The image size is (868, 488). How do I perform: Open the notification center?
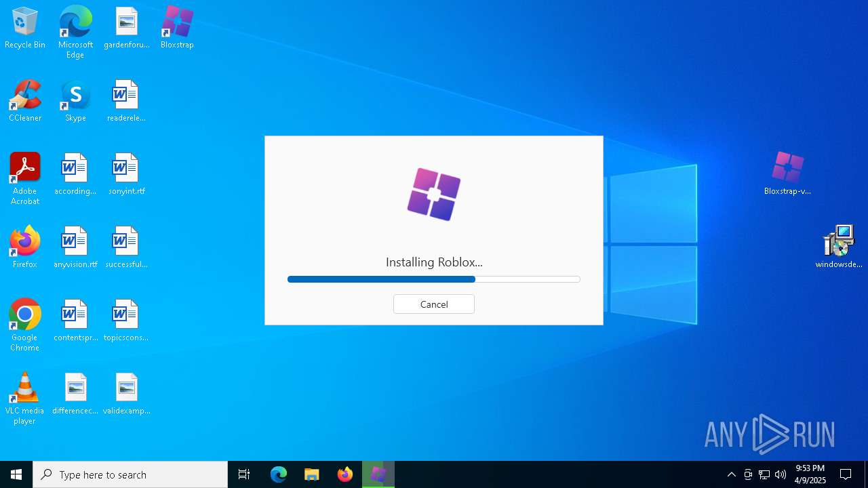click(x=846, y=474)
